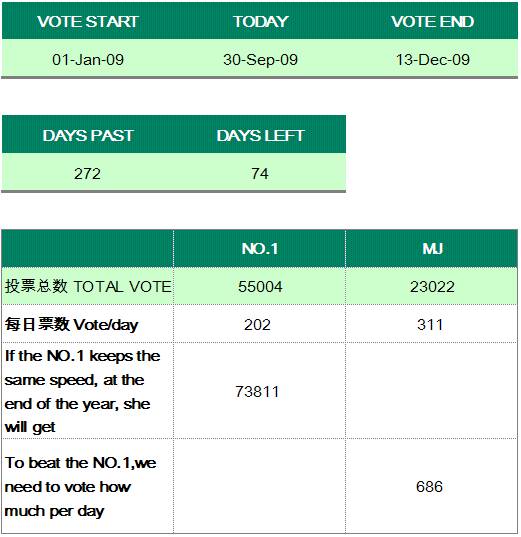Select the VOTE END header cell

click(x=432, y=21)
